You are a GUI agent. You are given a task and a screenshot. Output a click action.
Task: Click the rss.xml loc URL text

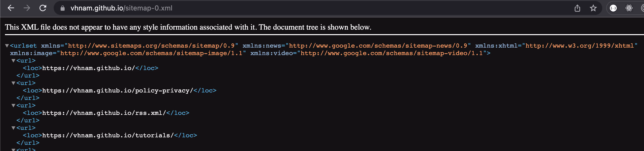104,113
